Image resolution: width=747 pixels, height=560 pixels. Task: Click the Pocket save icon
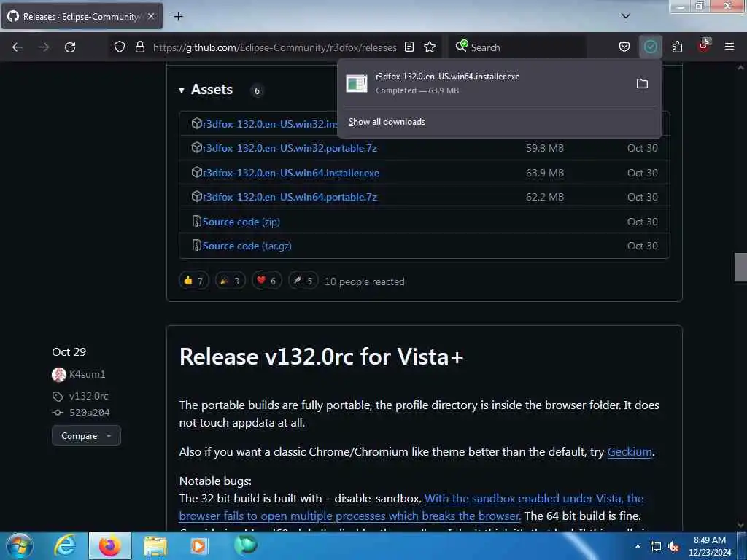click(624, 47)
